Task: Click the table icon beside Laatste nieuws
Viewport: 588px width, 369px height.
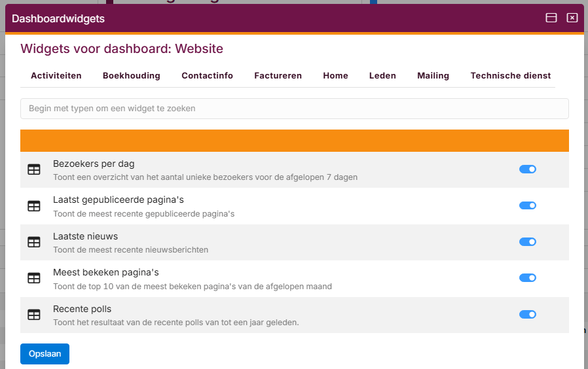Action: (34, 242)
